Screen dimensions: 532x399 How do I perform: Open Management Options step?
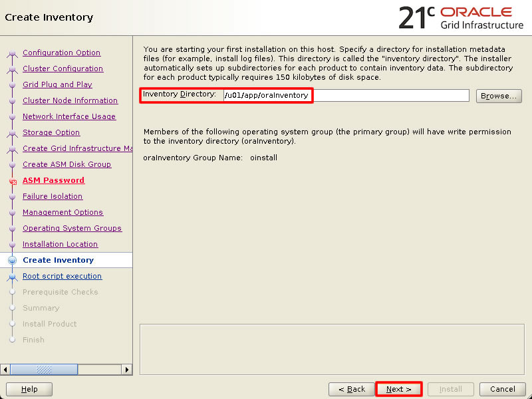click(63, 212)
